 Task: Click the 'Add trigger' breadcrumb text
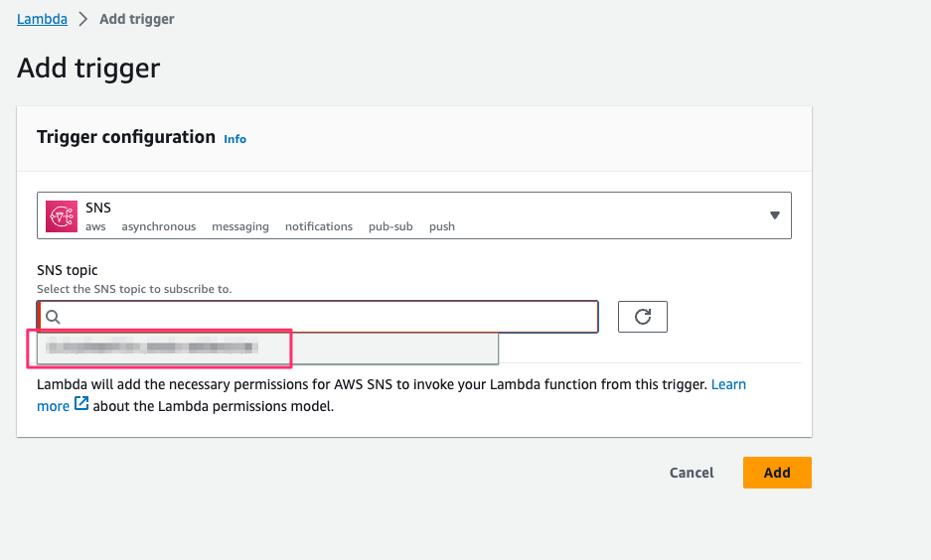click(x=136, y=19)
